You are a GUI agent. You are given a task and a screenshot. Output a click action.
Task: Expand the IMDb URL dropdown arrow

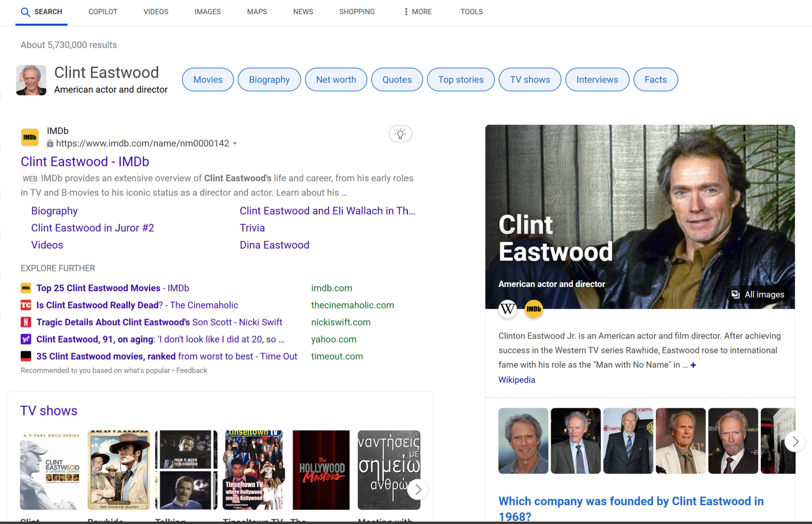tap(235, 144)
